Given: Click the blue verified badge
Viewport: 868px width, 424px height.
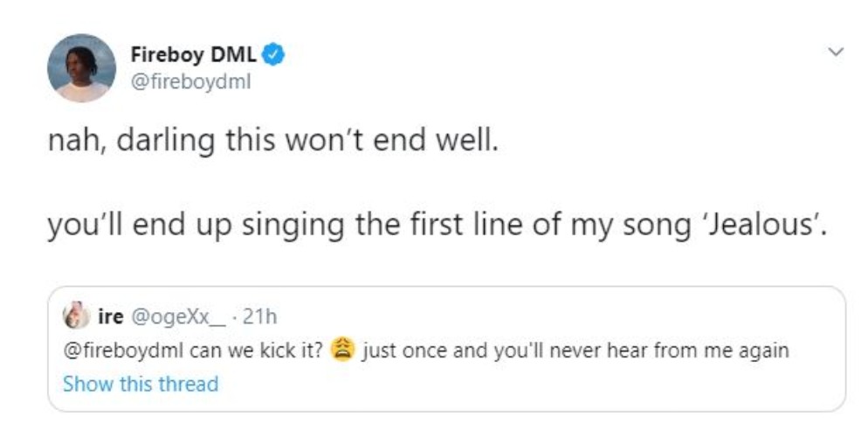Looking at the screenshot, I should (274, 54).
